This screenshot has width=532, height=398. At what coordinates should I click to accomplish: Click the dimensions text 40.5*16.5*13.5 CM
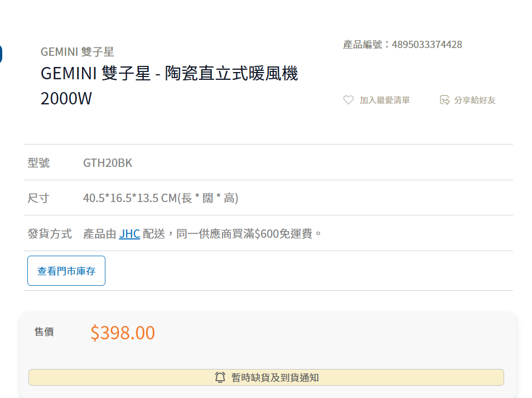(x=129, y=198)
